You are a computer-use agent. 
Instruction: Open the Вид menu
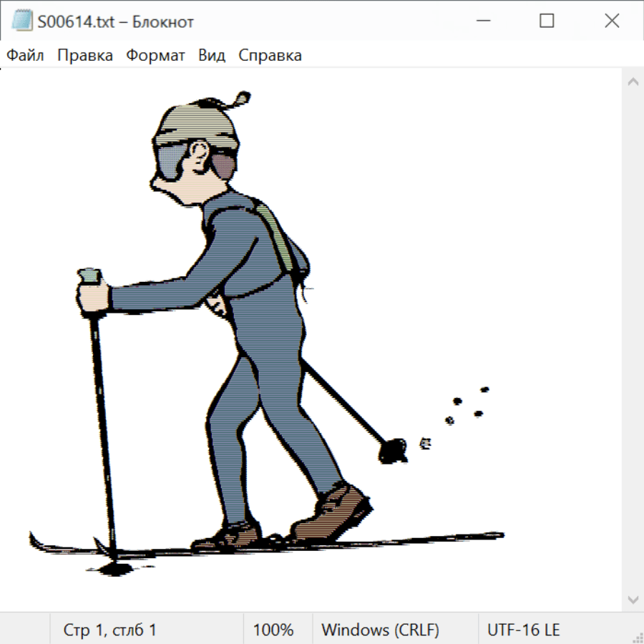point(211,55)
